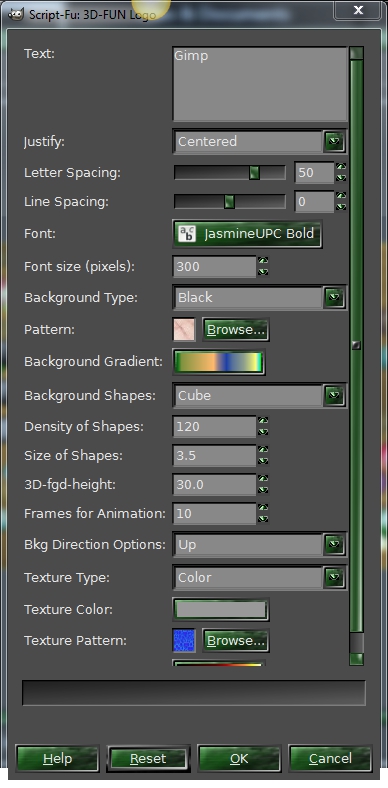The image size is (388, 788).
Task: Click the Text box containing Gimp
Action: coord(260,84)
